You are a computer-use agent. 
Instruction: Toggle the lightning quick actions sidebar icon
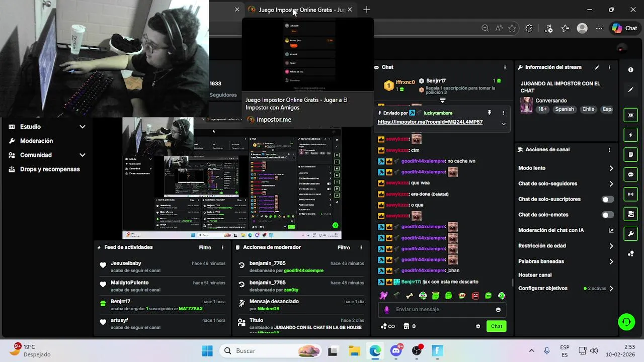[631, 135]
